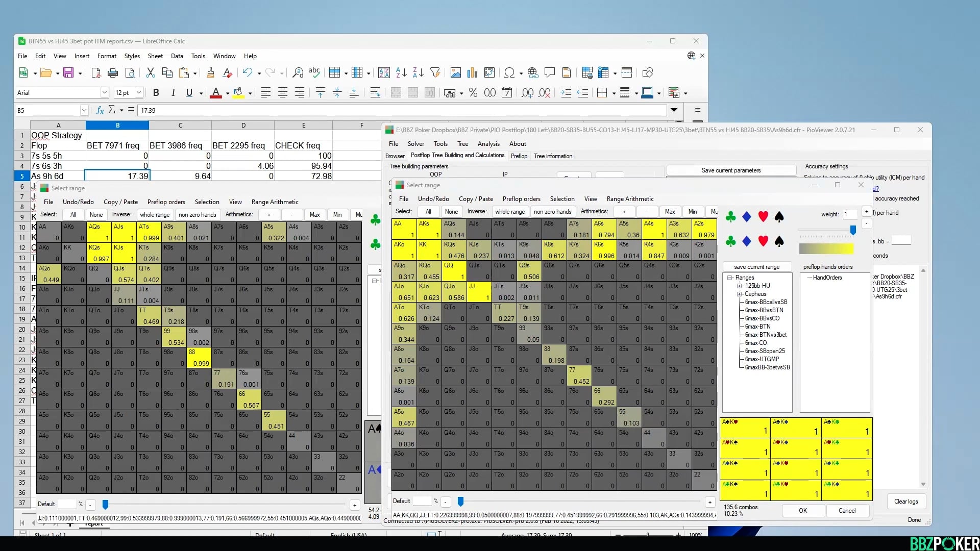This screenshot has height=551, width=980.
Task: Expand the Cepheus ranges tree node
Action: (x=739, y=294)
